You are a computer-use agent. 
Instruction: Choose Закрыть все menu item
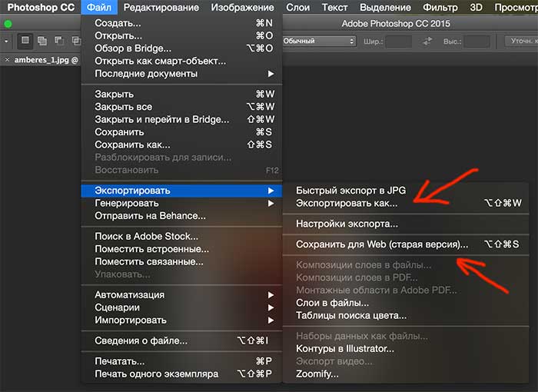point(182,107)
